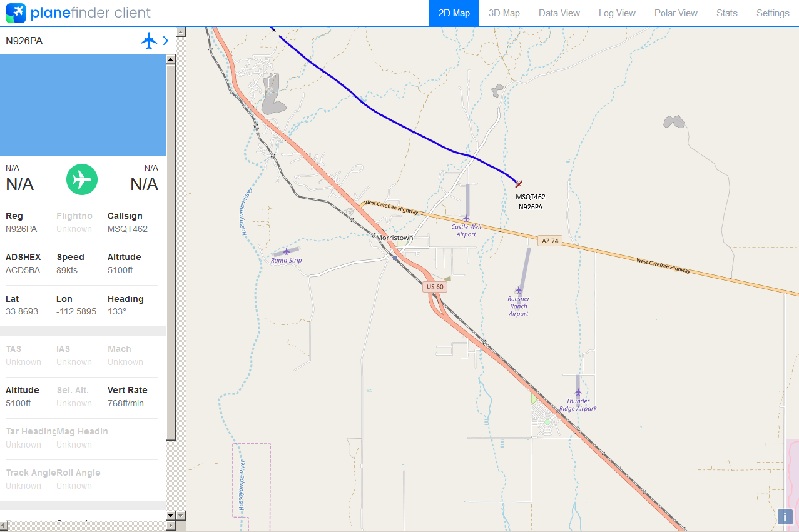Click the outer scrollbar down arrow beside map
799x532 pixels.
click(x=181, y=515)
